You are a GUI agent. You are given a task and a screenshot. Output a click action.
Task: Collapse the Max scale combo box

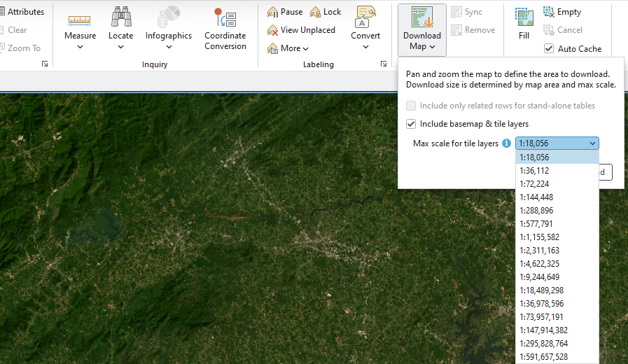tap(592, 143)
